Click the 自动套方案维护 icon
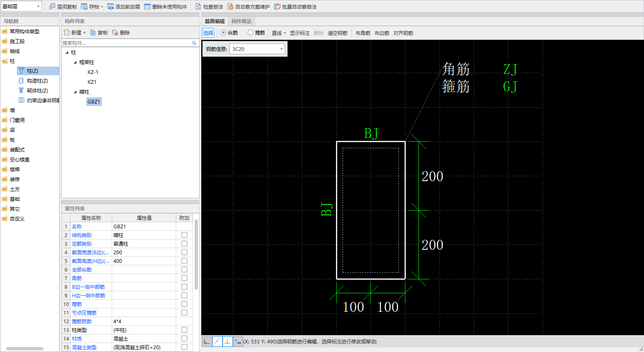 coord(230,7)
